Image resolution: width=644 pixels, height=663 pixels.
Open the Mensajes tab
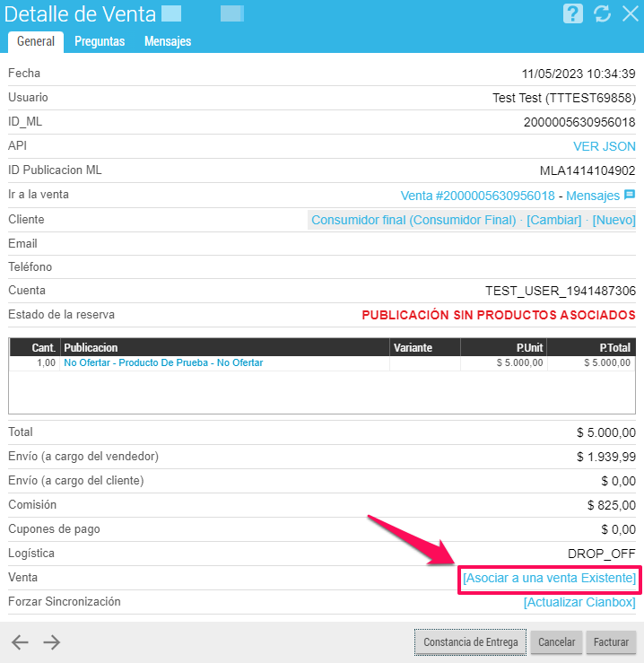tap(168, 41)
